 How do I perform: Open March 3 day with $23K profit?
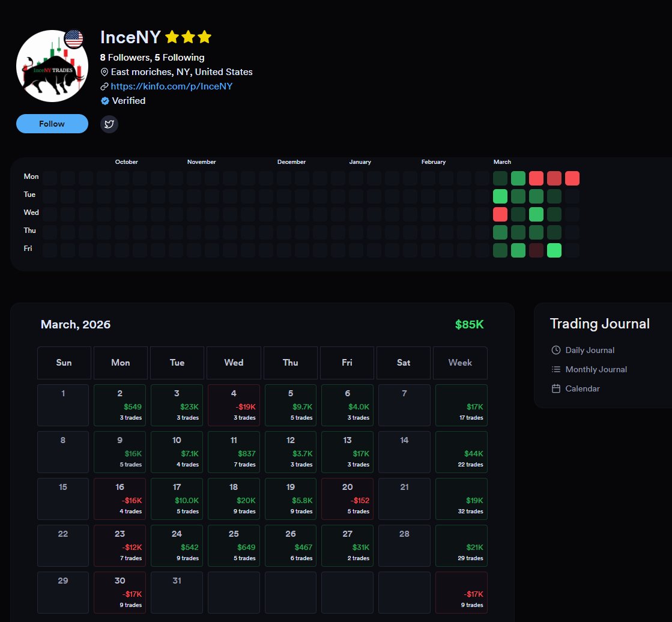pyautogui.click(x=177, y=405)
